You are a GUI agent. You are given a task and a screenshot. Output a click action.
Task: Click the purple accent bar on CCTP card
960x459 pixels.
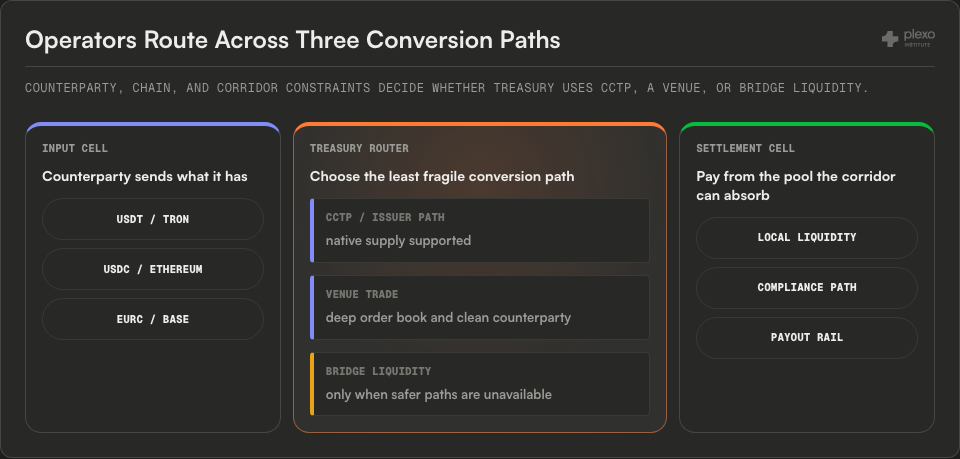click(312, 231)
